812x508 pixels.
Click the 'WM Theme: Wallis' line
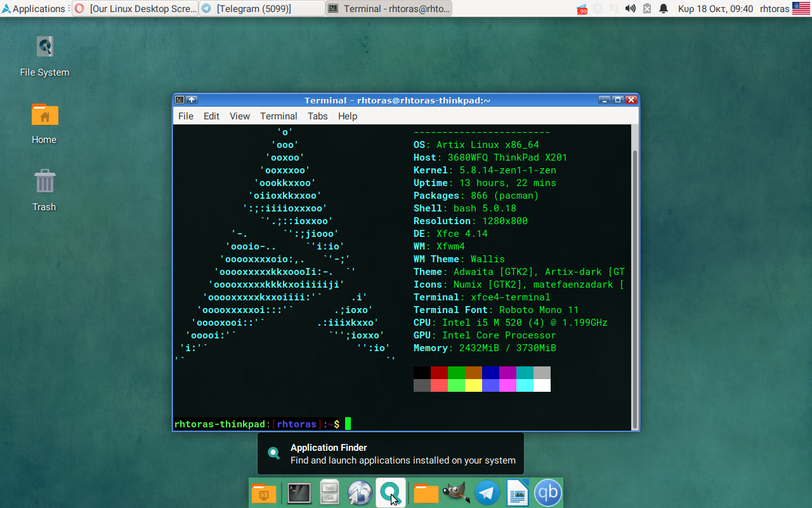point(459,259)
